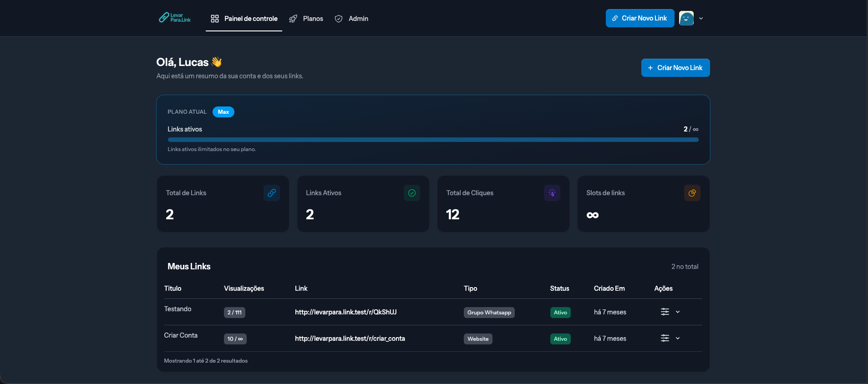Click the Link column header
This screenshot has width=868, height=384.
tap(301, 288)
